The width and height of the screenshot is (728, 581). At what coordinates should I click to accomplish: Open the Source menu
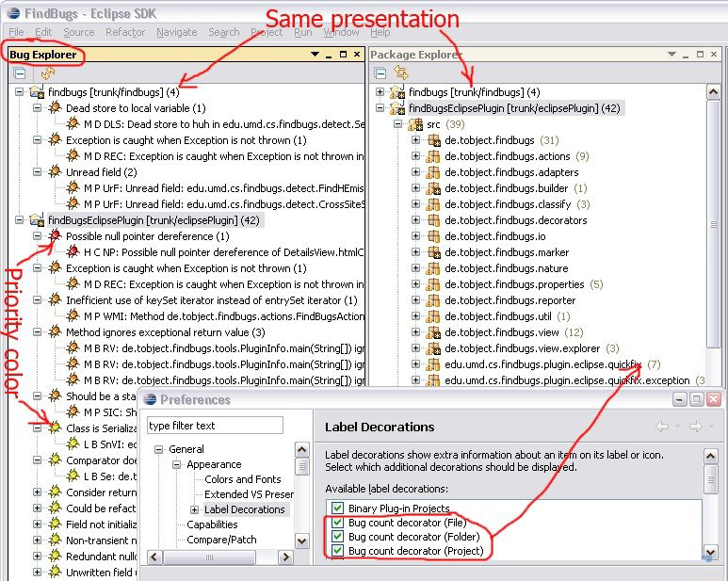pos(79,32)
